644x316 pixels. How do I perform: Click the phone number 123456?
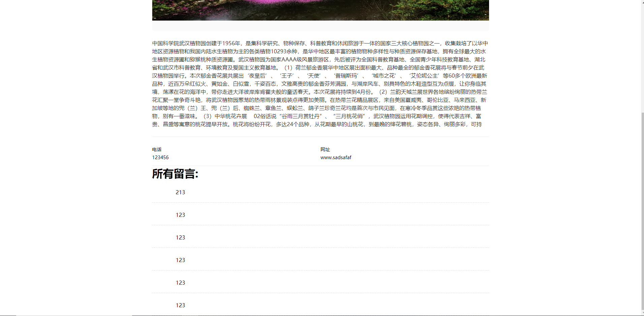point(160,157)
